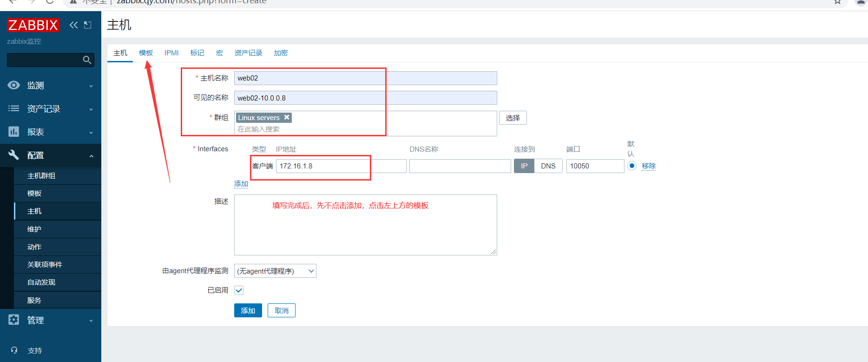Focus the DNS名称 input field

[460, 166]
